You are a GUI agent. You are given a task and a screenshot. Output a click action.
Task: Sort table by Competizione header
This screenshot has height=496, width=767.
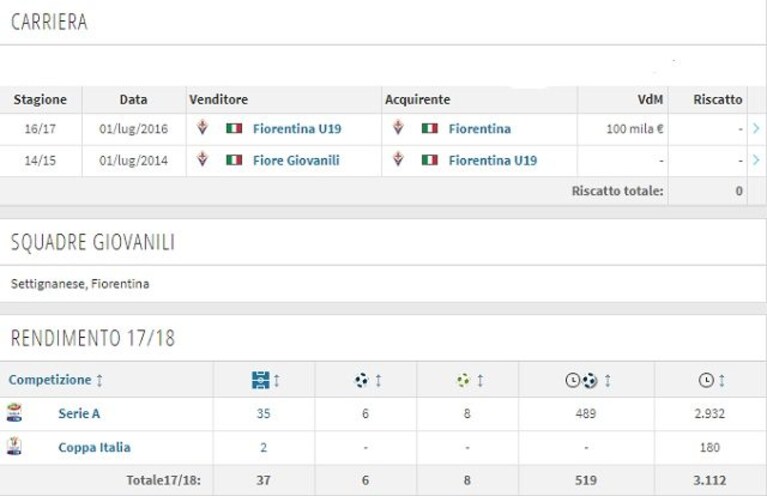(x=56, y=380)
